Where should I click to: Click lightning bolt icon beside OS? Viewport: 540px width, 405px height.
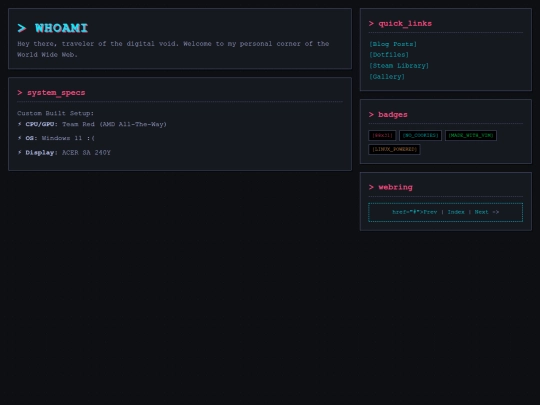click(x=20, y=138)
